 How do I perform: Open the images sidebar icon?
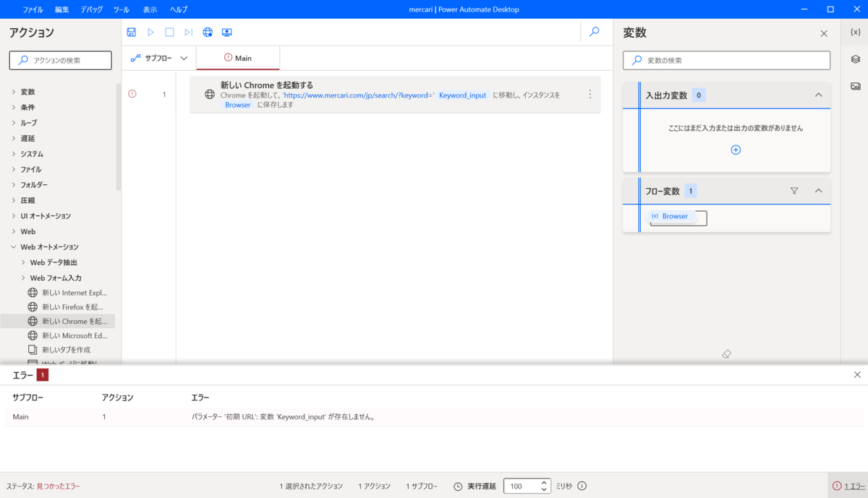pyautogui.click(x=855, y=86)
